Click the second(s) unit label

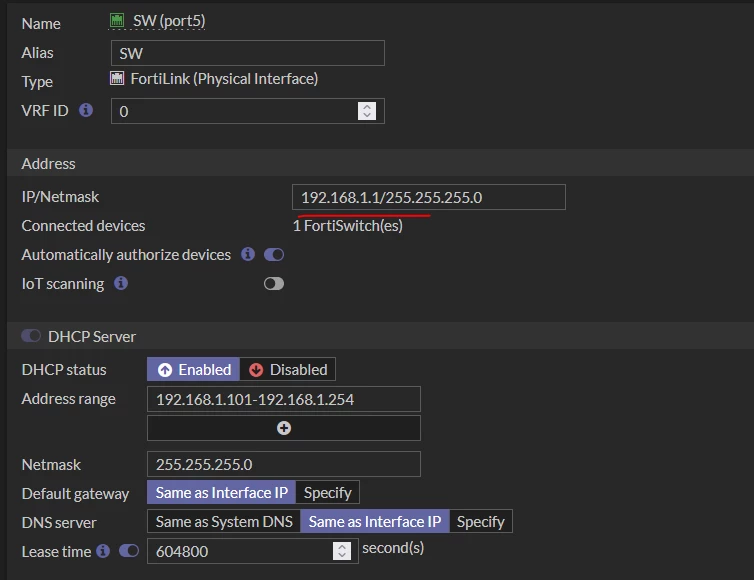tap(393, 548)
